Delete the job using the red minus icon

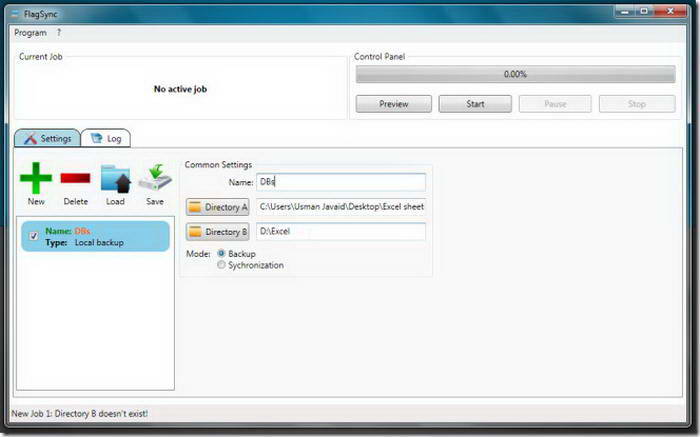click(75, 178)
